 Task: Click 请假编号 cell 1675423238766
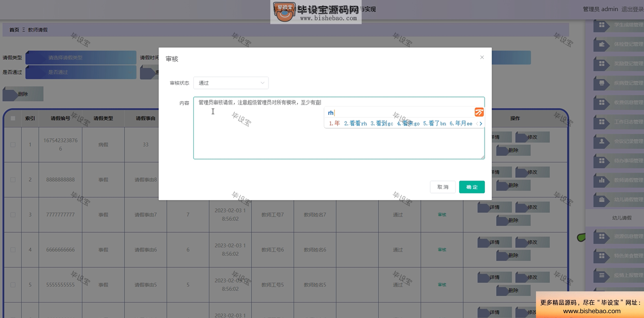point(61,144)
